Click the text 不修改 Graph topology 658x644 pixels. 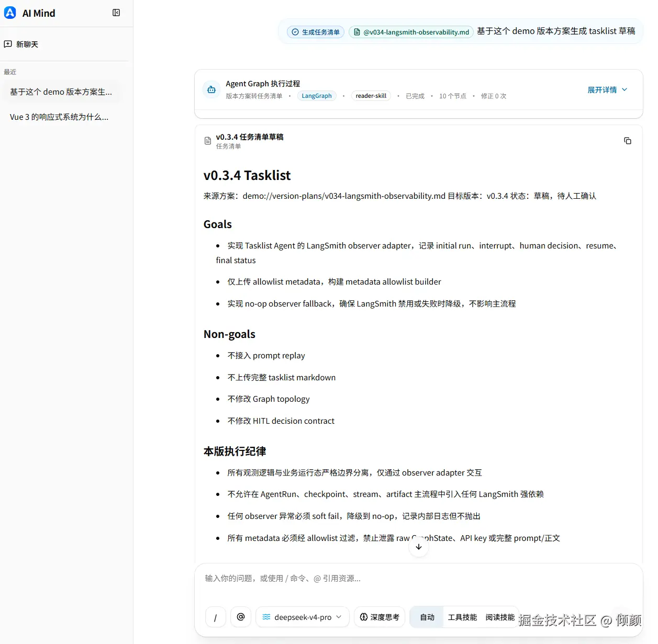click(269, 399)
